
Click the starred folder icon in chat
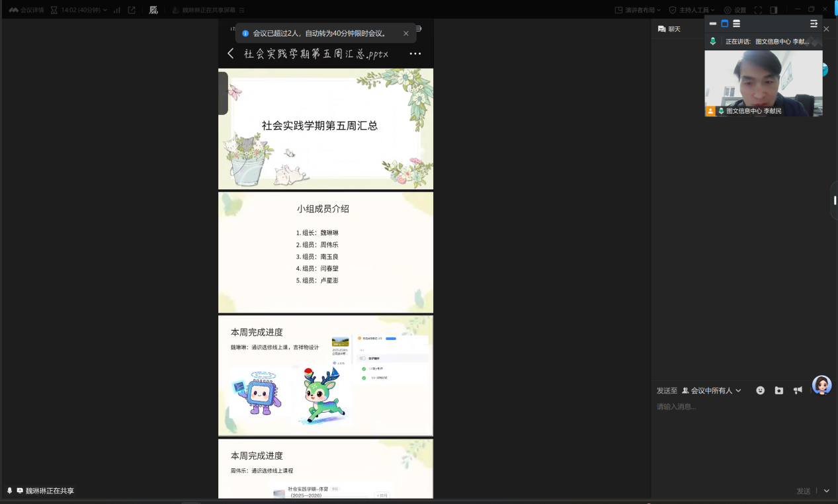[779, 390]
